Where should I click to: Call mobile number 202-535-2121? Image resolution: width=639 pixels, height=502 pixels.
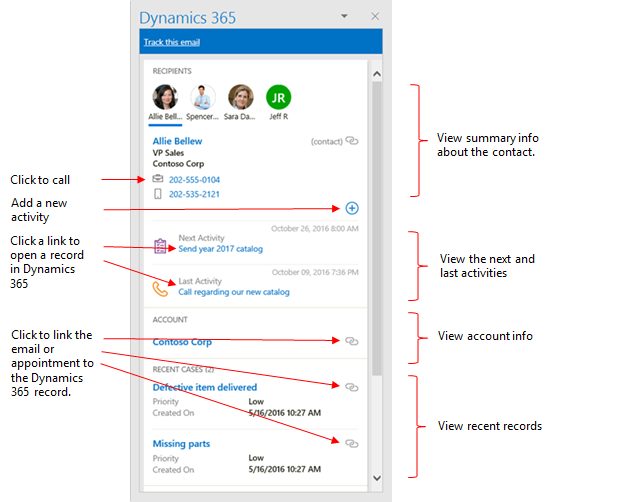tap(194, 194)
